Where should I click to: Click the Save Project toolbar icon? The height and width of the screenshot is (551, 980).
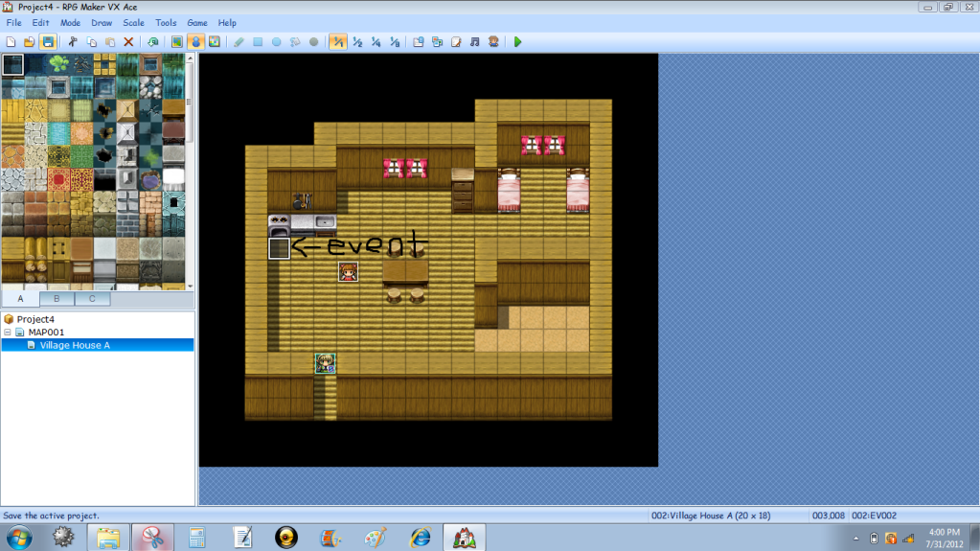(47, 42)
